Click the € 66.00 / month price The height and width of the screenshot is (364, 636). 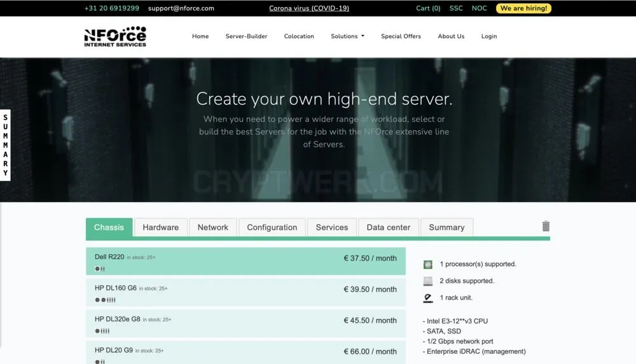coord(370,351)
